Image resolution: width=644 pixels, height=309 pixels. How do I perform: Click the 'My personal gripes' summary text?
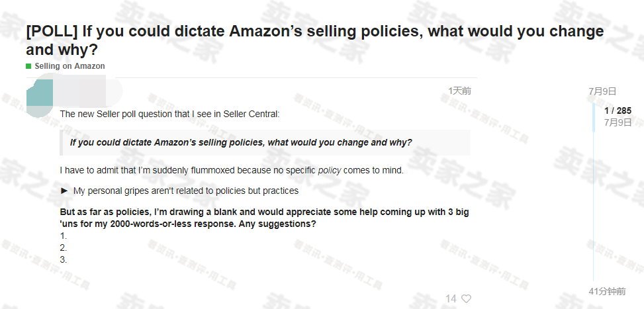point(185,191)
